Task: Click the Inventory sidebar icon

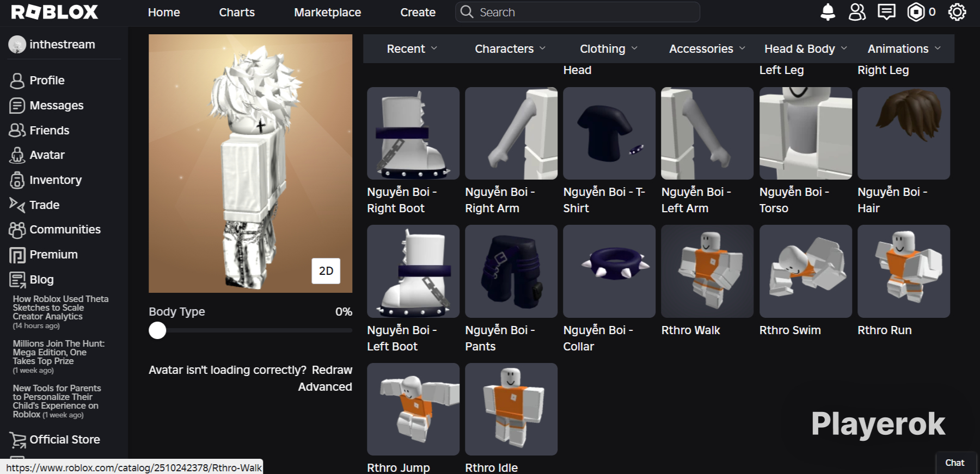Action: [17, 180]
